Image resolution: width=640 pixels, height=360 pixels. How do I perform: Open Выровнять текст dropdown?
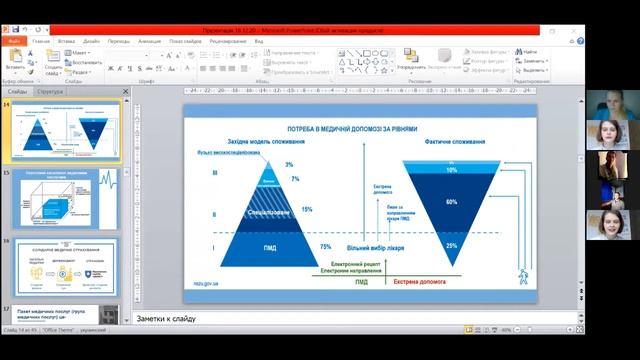pyautogui.click(x=287, y=62)
